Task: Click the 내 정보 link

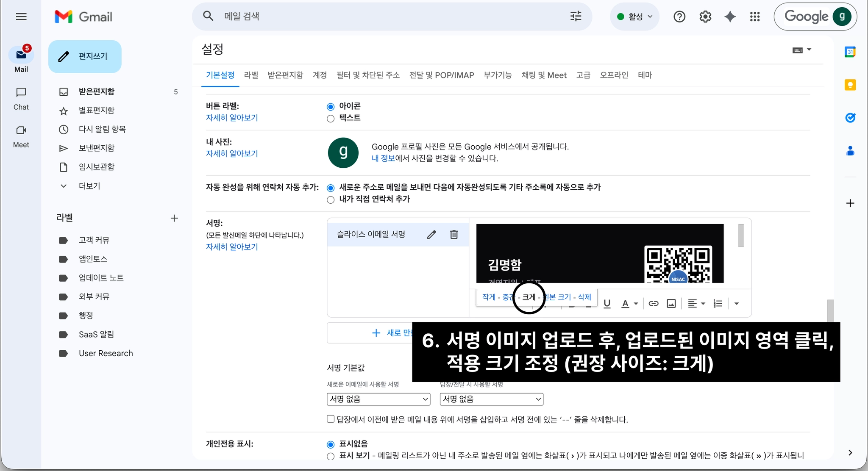Action: click(383, 158)
